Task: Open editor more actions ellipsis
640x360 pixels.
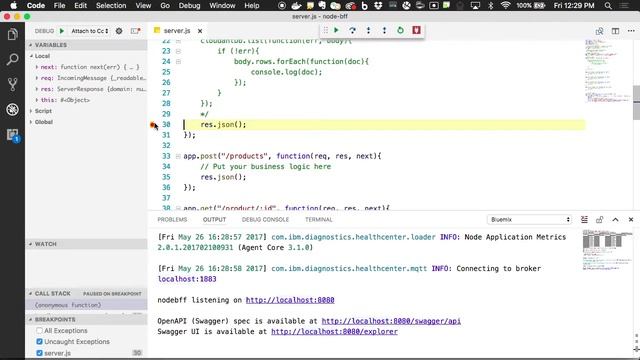Action: pos(631,31)
